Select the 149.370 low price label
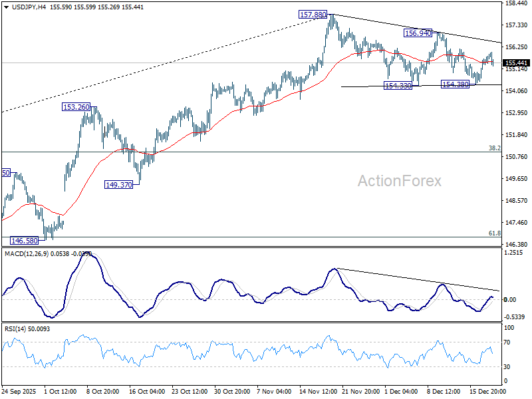 (119, 185)
